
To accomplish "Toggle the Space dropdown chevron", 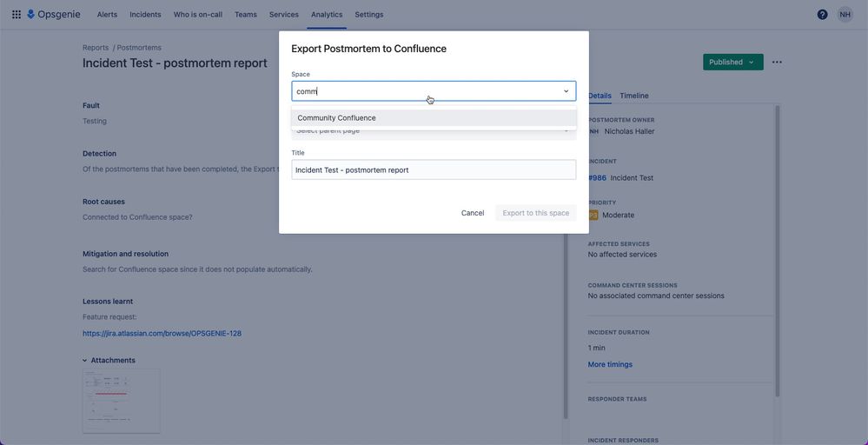I will click(x=566, y=91).
